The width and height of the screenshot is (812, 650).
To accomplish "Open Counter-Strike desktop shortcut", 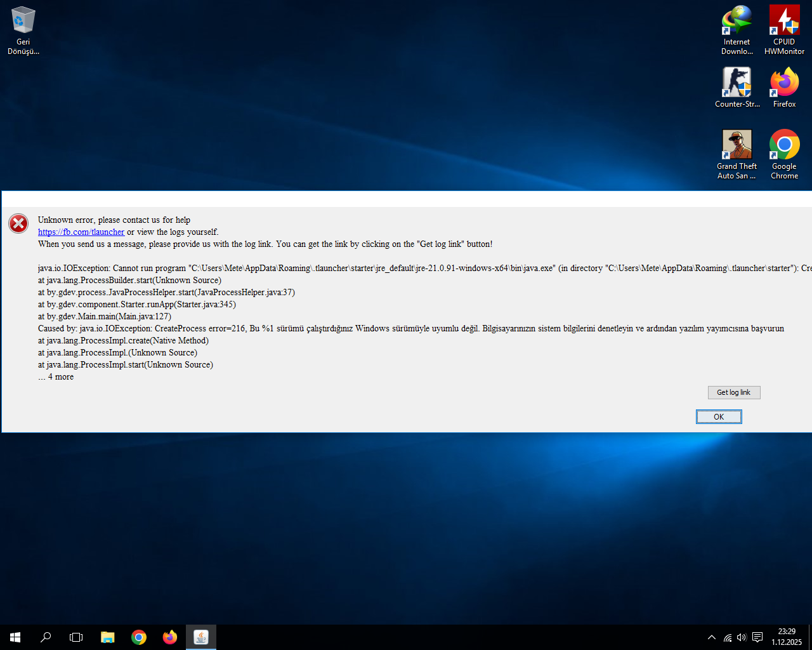I will (737, 88).
